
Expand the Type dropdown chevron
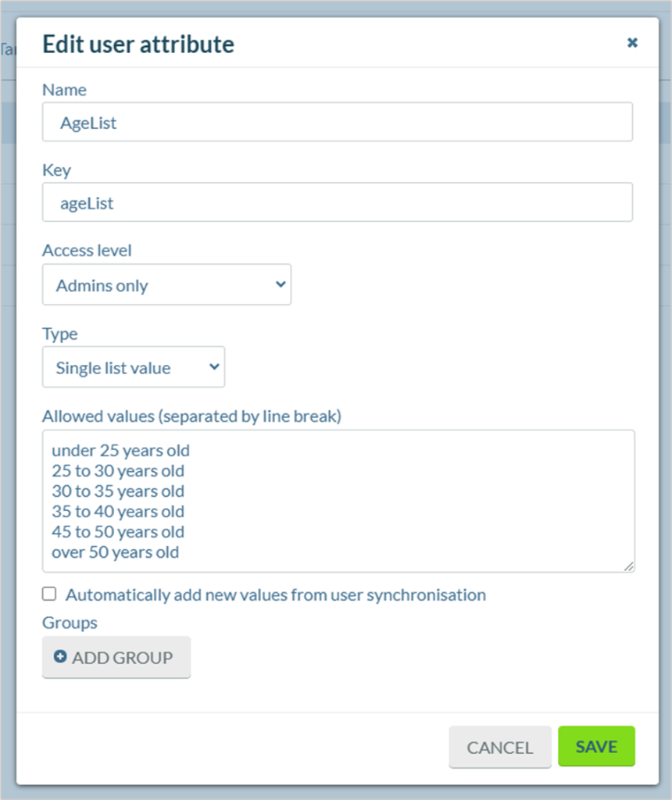click(214, 366)
